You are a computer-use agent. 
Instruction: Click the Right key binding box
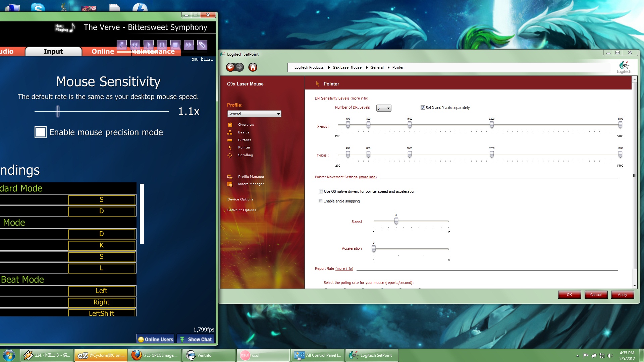pos(102,302)
